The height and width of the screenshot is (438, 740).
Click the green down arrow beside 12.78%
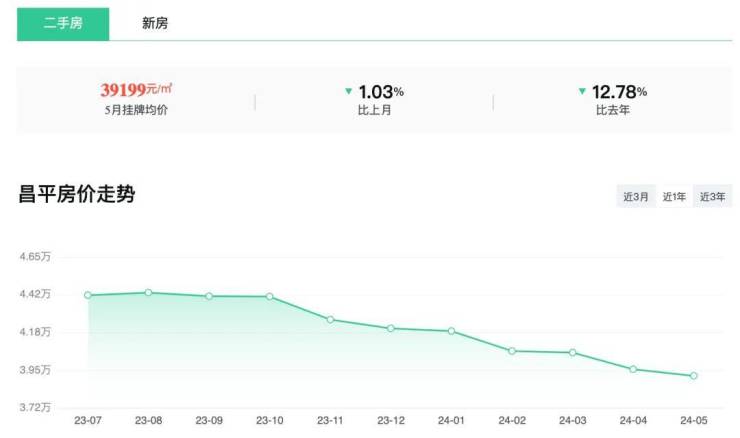[x=582, y=91]
